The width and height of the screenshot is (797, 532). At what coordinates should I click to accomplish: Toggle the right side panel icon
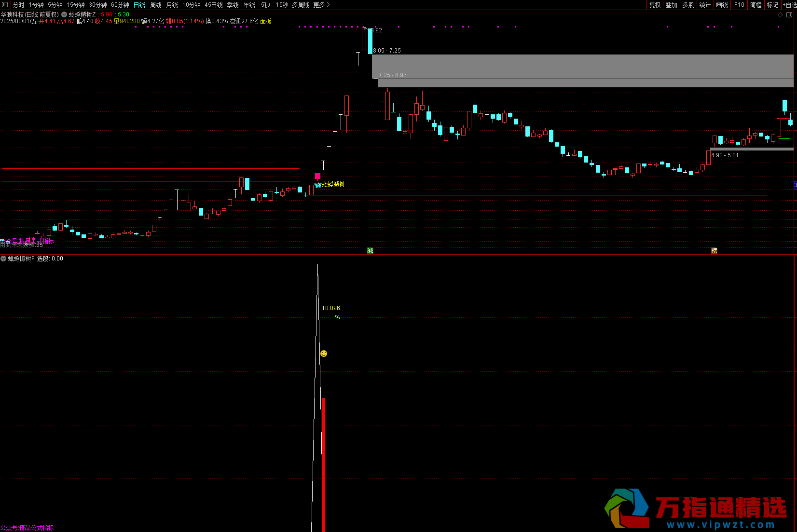790,15
